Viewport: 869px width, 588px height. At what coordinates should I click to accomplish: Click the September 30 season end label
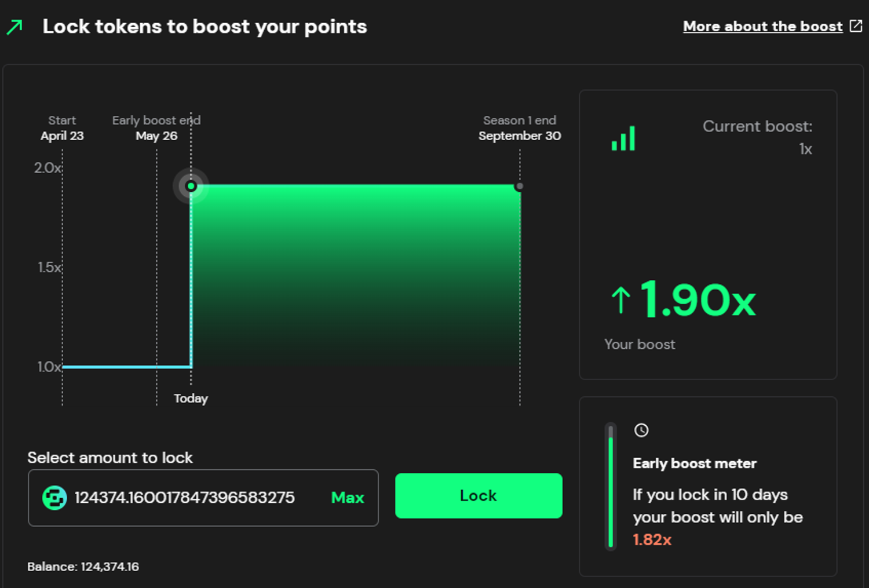(520, 136)
